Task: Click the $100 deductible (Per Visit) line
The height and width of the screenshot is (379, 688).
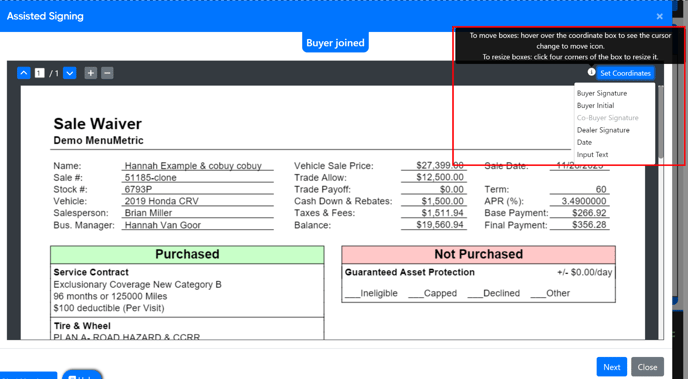Action: [x=109, y=308]
